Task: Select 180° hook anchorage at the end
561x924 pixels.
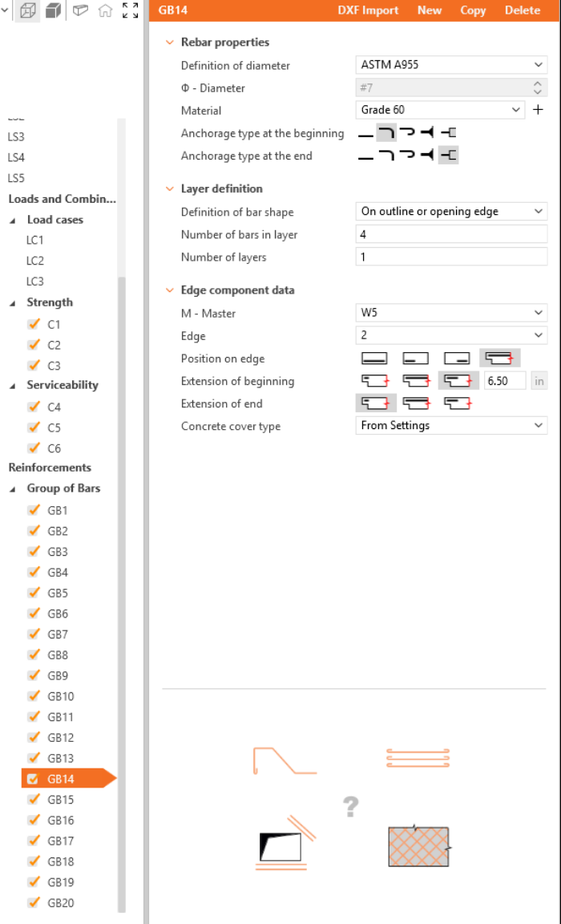Action: [407, 156]
